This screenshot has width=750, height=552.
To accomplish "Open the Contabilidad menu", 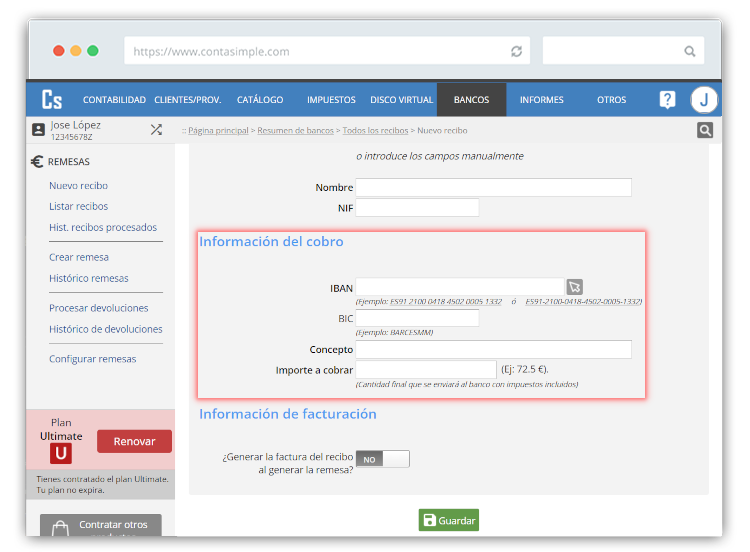I will [114, 99].
